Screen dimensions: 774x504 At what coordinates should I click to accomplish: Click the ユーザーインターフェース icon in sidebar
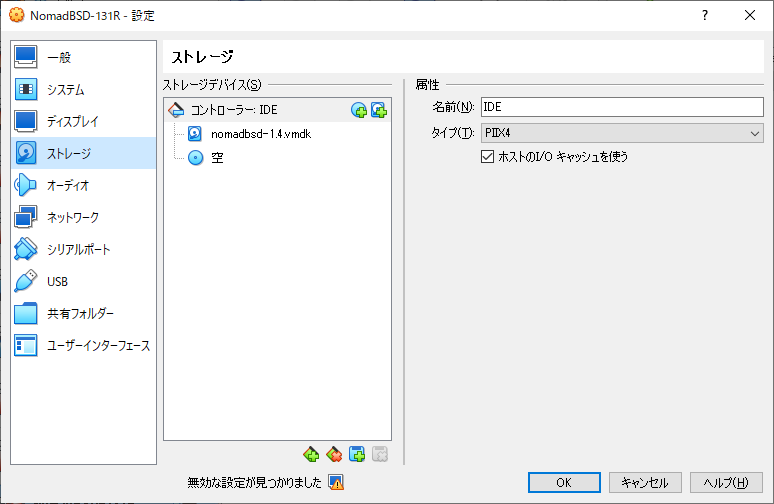click(x=25, y=346)
